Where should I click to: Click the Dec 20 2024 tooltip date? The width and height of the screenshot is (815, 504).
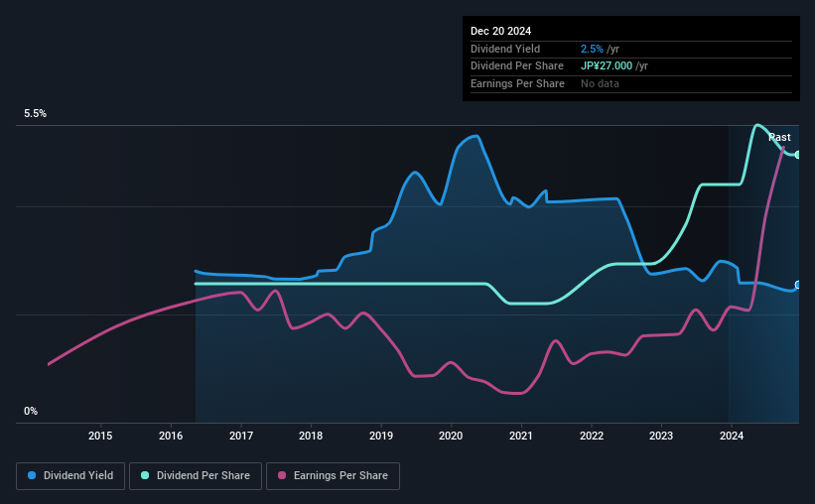coord(500,31)
